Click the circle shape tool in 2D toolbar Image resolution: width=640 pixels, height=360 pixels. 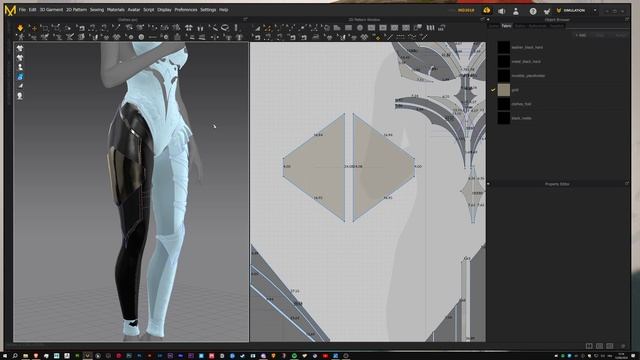coord(360,28)
